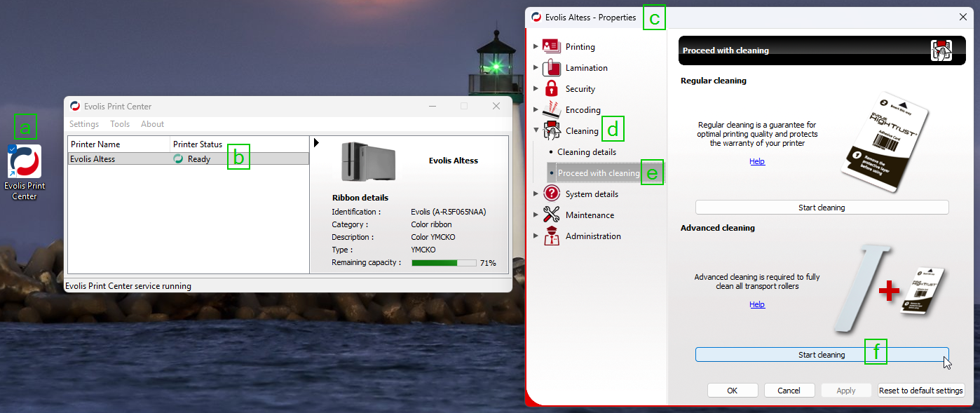Click the Evolis logo in Print Center title bar
The width and height of the screenshot is (980, 413).
click(75, 106)
